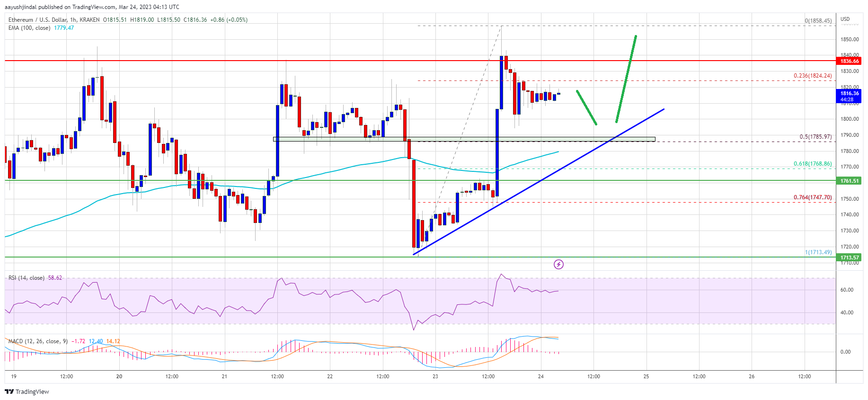868x400 pixels.
Task: Click the 0.236(1824.24) Fibonacci level label
Action: coord(813,76)
